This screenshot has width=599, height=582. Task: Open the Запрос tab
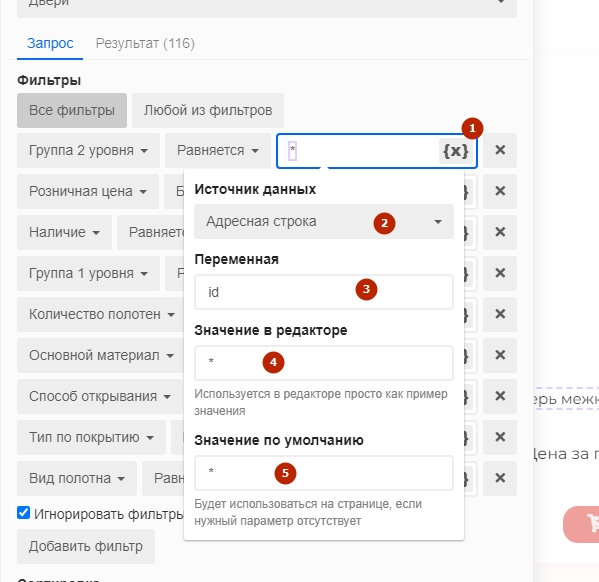click(x=50, y=43)
